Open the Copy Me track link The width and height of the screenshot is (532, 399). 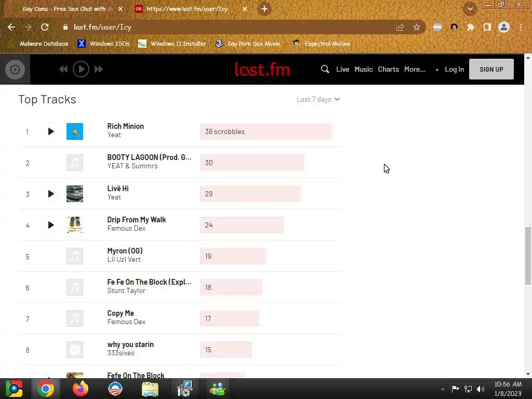[121, 313]
